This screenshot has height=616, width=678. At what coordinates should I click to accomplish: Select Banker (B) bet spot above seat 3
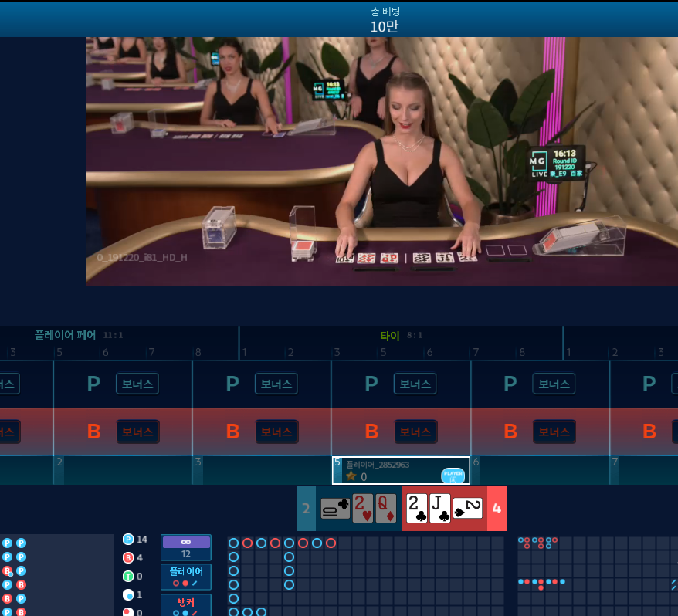pos(232,432)
